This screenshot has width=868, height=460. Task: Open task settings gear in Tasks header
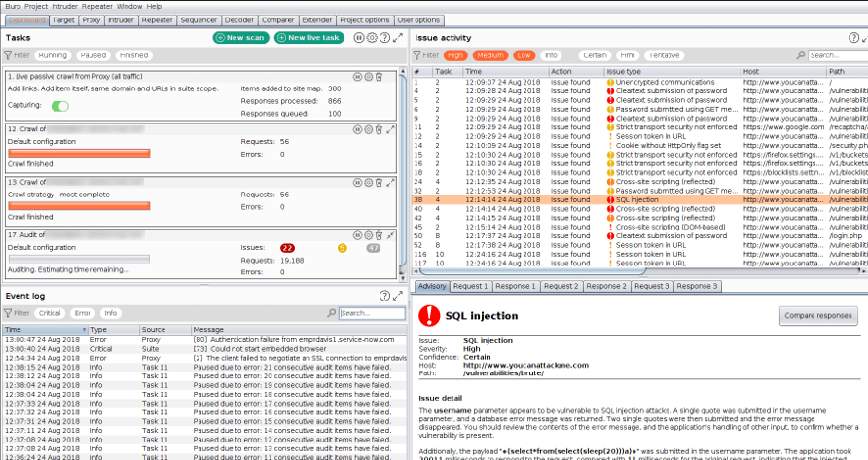pos(371,38)
